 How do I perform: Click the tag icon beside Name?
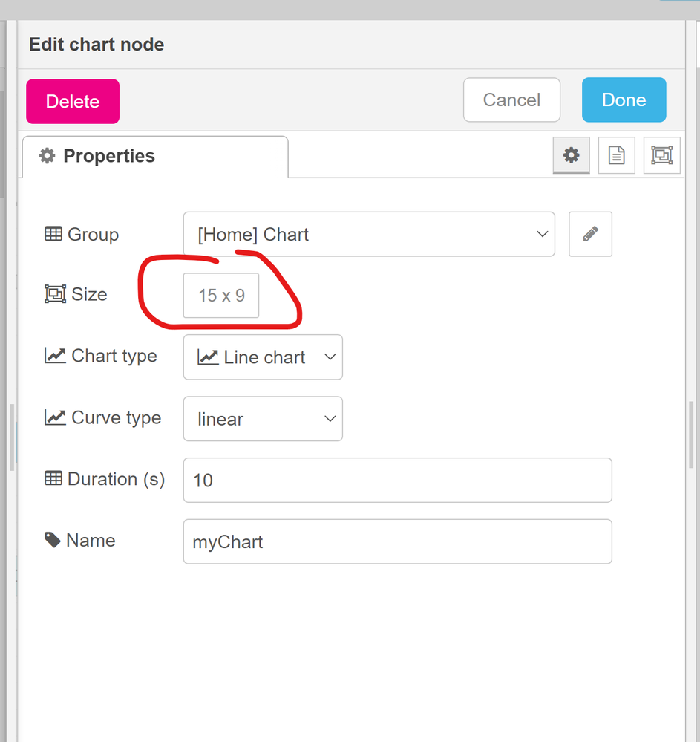[53, 540]
